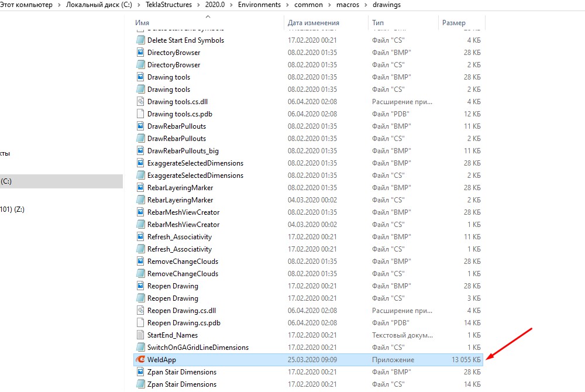Click the StartEnd_Names text document icon
This screenshot has width=585, height=392.
click(140, 335)
